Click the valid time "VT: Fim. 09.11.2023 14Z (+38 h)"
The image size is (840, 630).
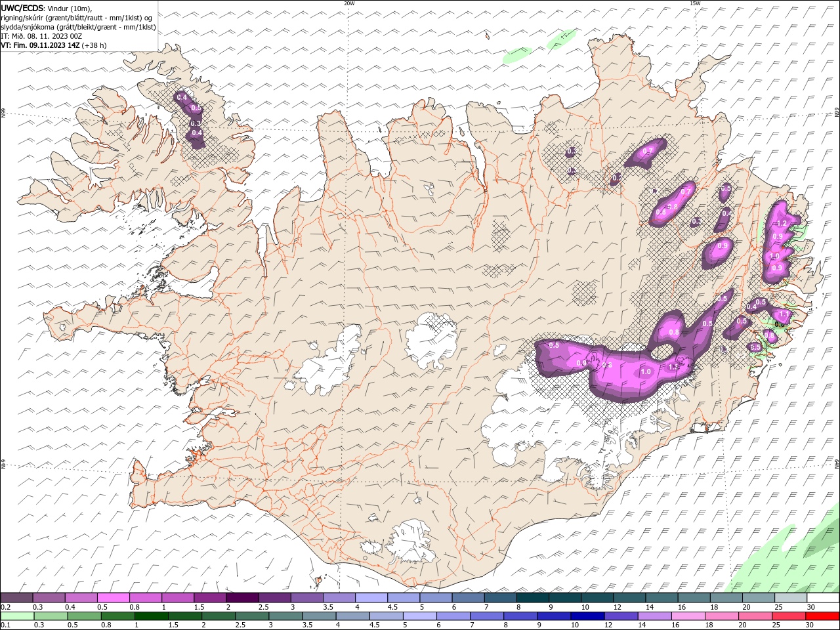(x=54, y=45)
